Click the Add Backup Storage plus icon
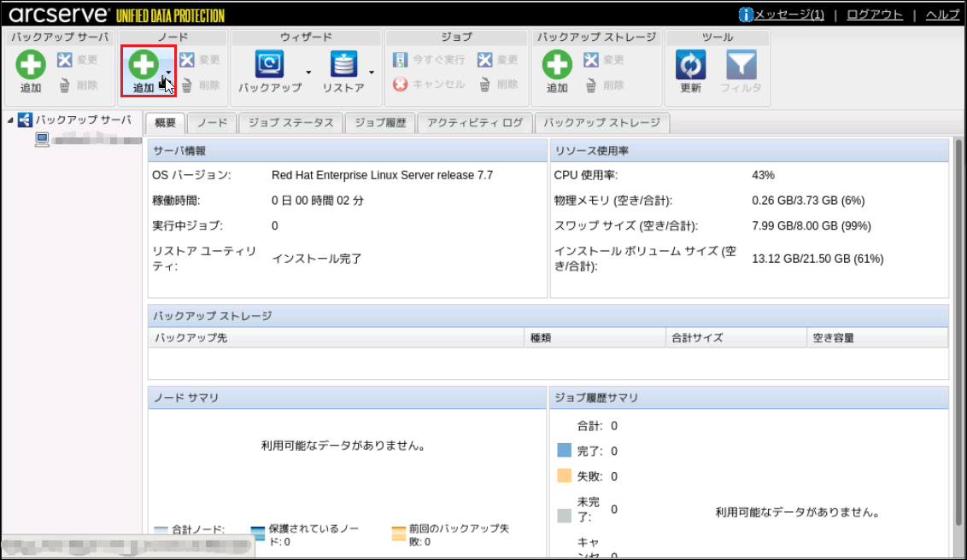This screenshot has height=560, width=967. tap(557, 65)
